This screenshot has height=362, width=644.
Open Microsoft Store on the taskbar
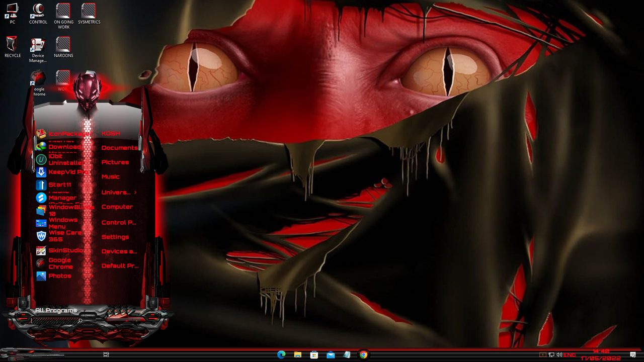(x=314, y=354)
